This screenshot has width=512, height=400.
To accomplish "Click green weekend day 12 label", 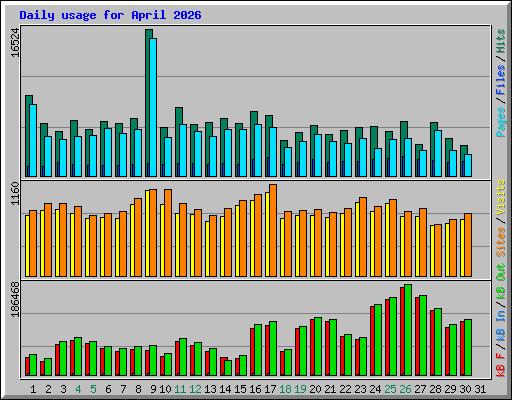I will pos(195,389).
